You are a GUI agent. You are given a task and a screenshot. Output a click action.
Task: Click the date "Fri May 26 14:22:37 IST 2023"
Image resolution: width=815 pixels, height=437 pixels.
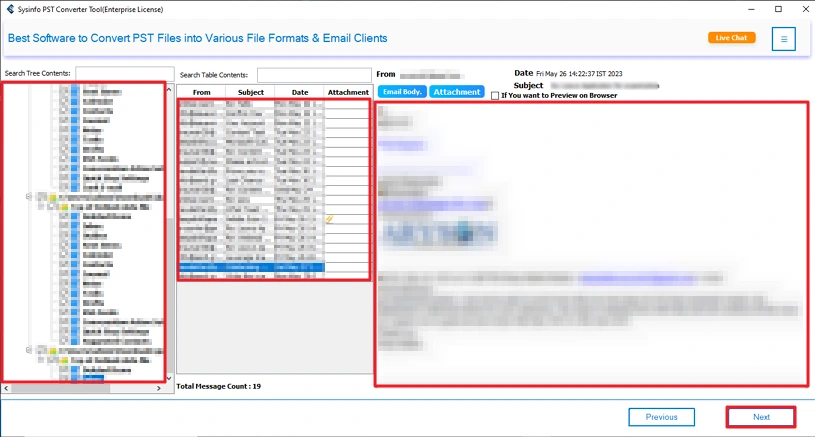click(x=579, y=74)
